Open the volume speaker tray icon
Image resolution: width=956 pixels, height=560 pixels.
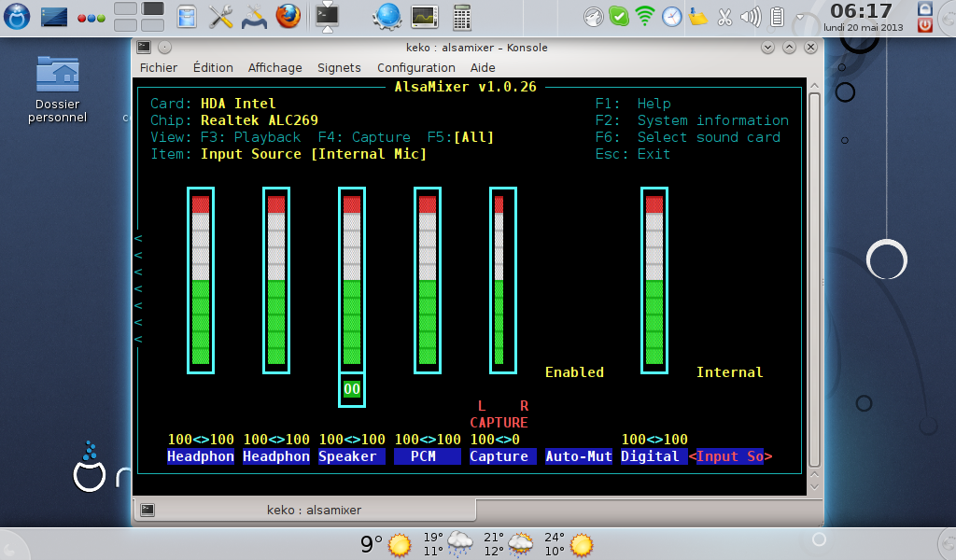pyautogui.click(x=751, y=17)
